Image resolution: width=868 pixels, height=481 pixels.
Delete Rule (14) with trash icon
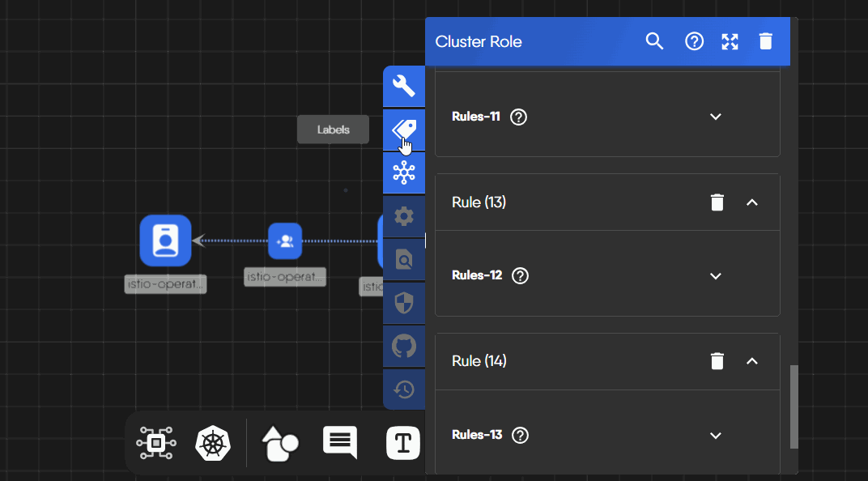(717, 361)
